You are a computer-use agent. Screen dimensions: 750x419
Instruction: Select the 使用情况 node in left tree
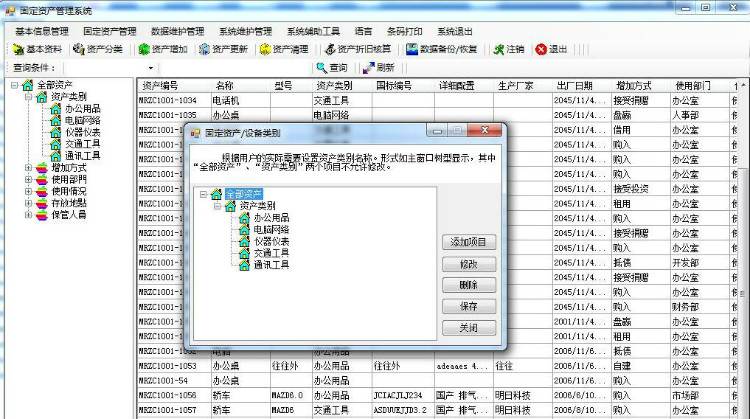click(69, 191)
